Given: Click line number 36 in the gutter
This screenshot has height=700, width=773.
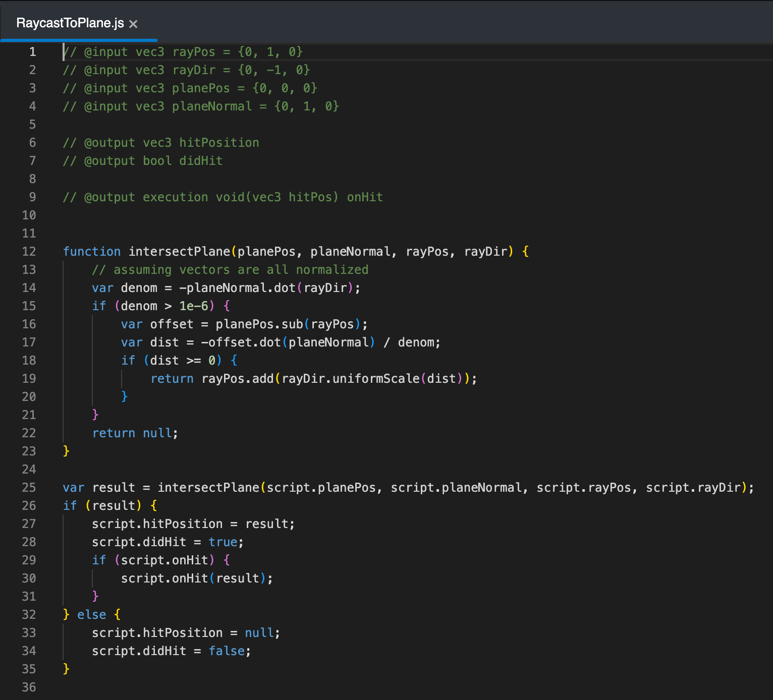Looking at the screenshot, I should coord(29,687).
